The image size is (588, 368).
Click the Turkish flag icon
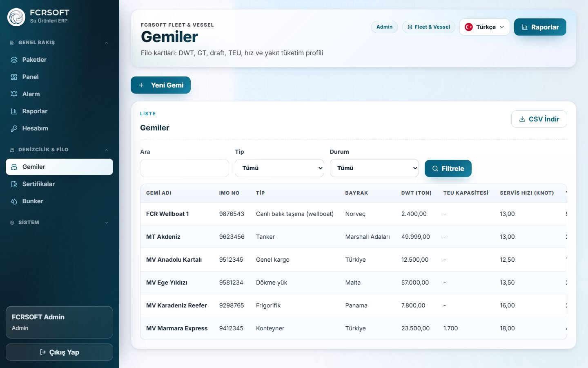pos(469,27)
